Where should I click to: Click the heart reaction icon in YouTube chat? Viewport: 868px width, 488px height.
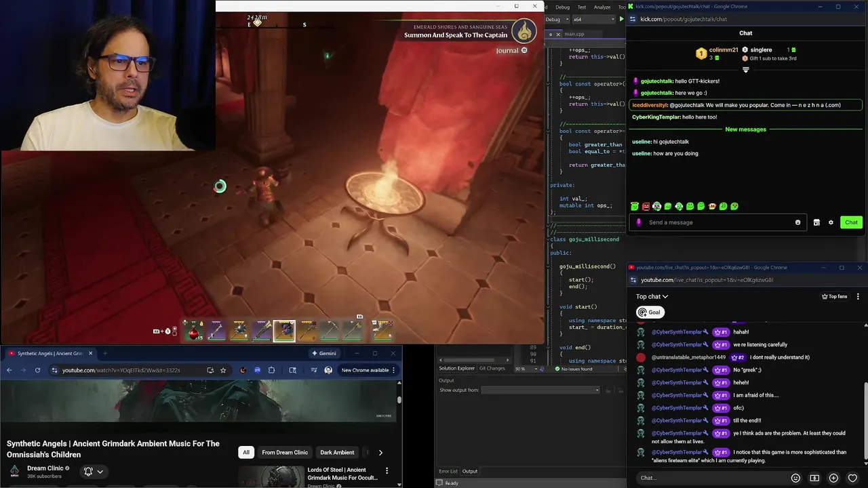click(852, 478)
